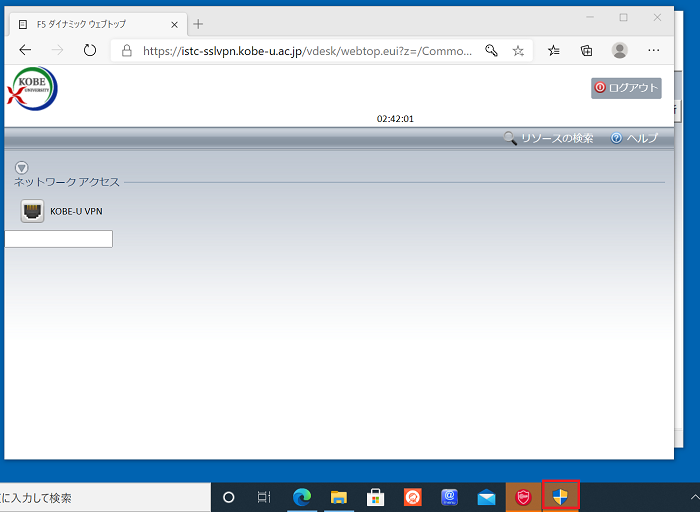View site lock information
This screenshot has height=512, width=700.
click(127, 50)
